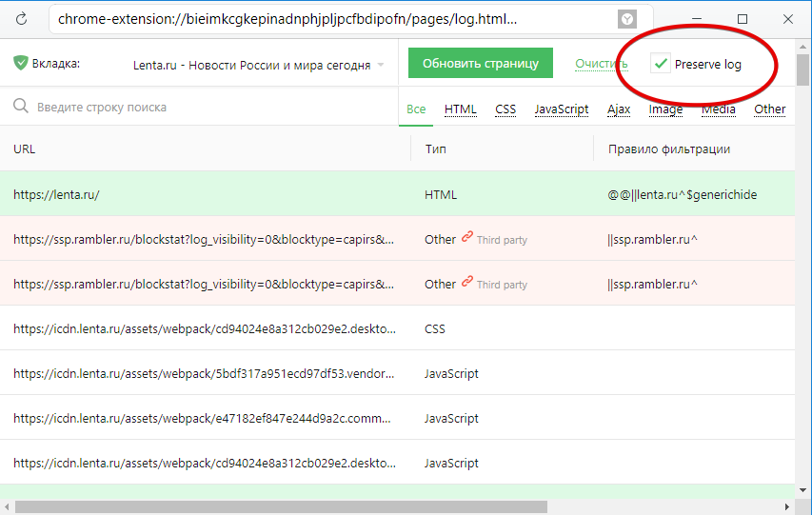Toggle the Preserve log checkbox

pos(661,63)
